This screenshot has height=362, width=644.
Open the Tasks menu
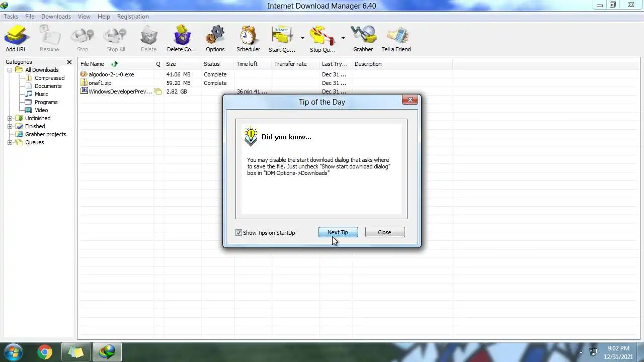(x=11, y=17)
